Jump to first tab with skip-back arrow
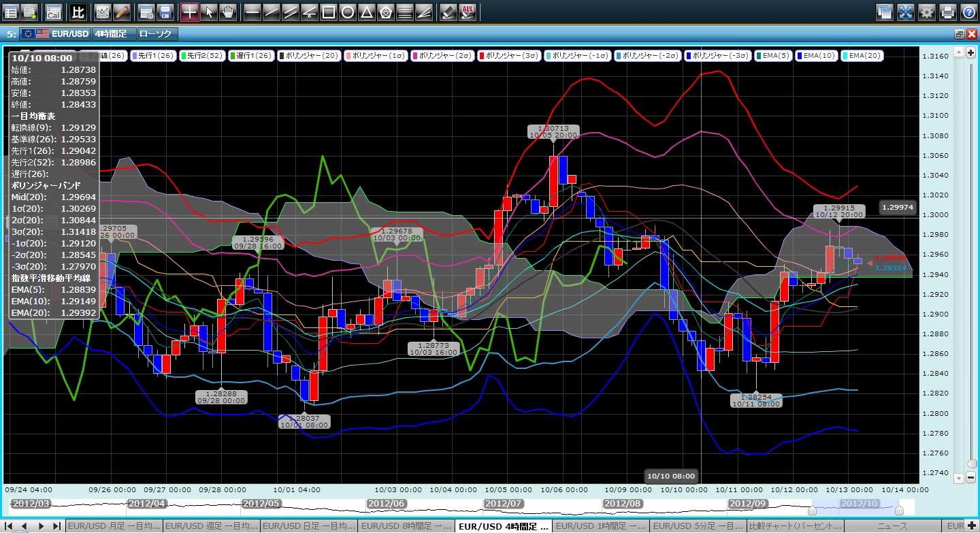This screenshot has height=533, width=980. click(x=10, y=526)
